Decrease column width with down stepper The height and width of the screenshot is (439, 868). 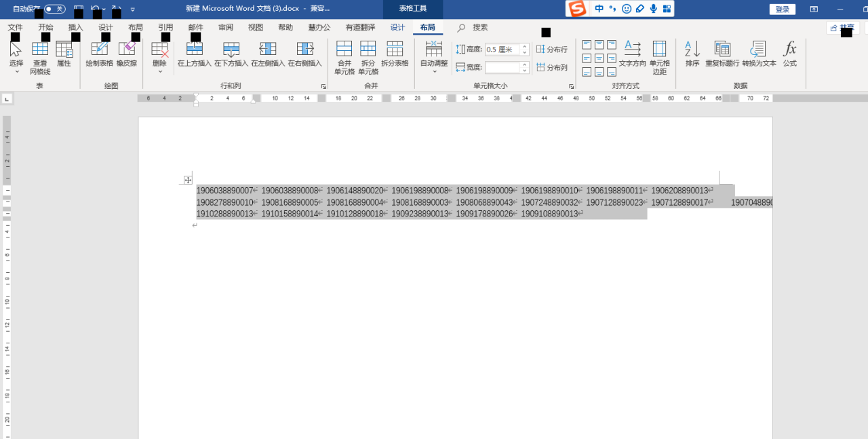525,71
